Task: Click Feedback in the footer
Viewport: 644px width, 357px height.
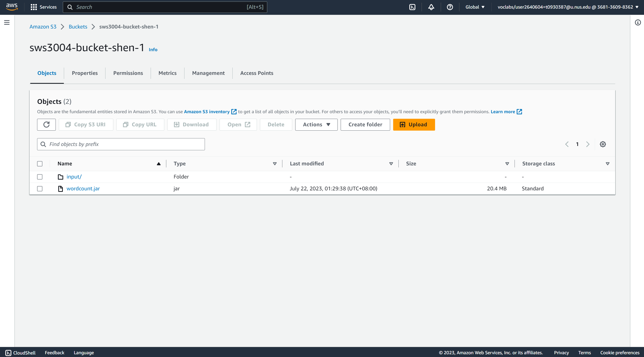Action: [x=55, y=353]
